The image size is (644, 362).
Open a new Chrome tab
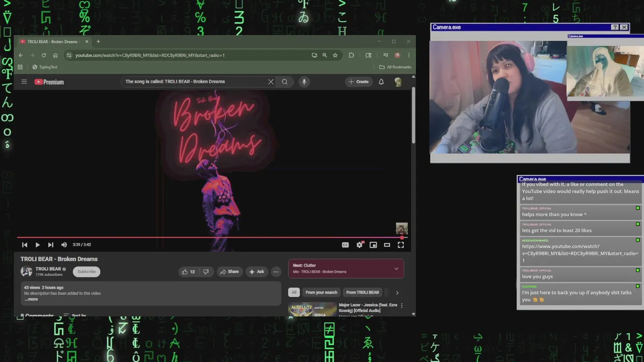[x=98, y=42]
